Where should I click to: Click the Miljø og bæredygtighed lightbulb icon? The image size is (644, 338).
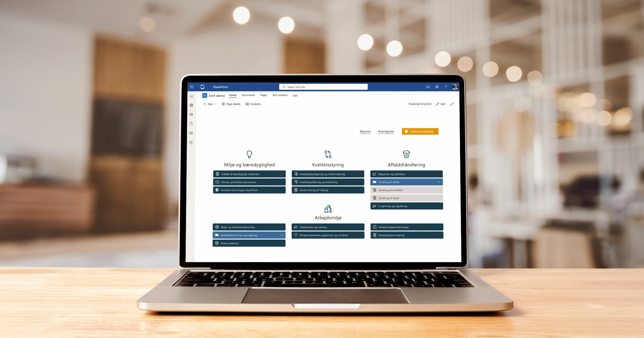click(249, 154)
